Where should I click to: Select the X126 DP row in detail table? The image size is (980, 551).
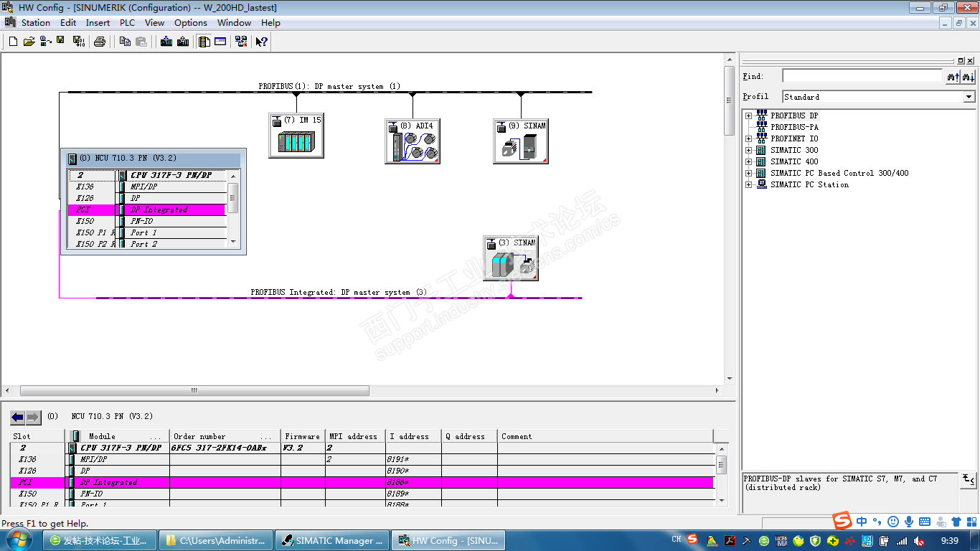tap(363, 471)
